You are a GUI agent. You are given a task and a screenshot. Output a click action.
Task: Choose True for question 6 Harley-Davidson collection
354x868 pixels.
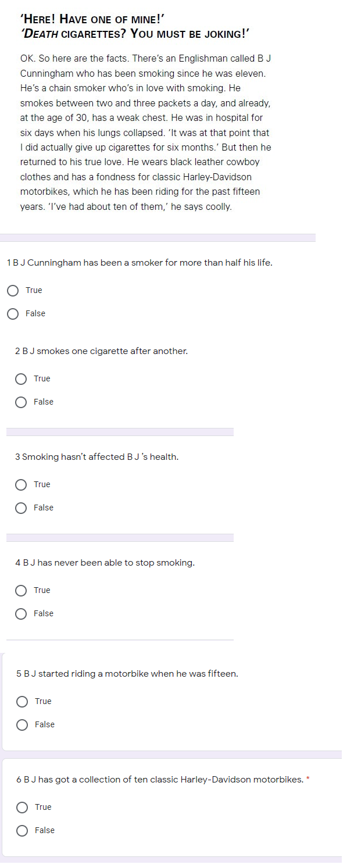click(x=23, y=808)
